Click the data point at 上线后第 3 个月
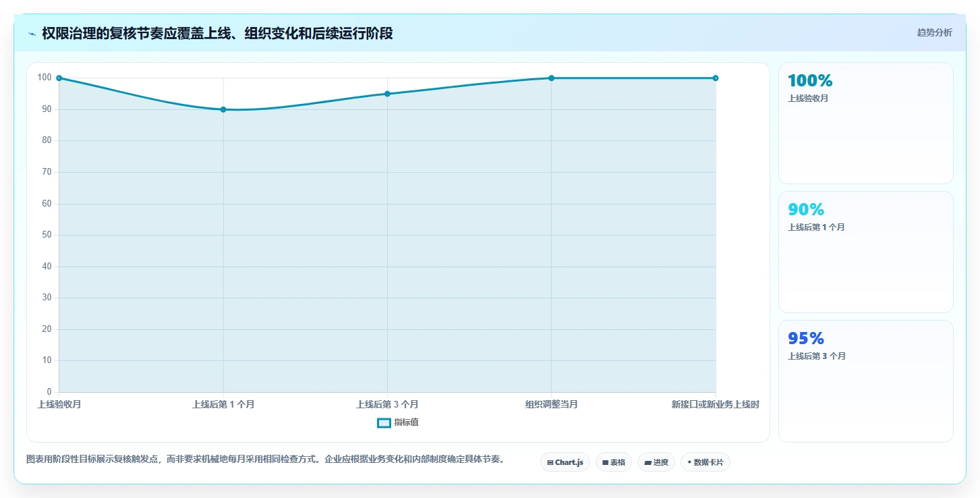 tap(387, 94)
